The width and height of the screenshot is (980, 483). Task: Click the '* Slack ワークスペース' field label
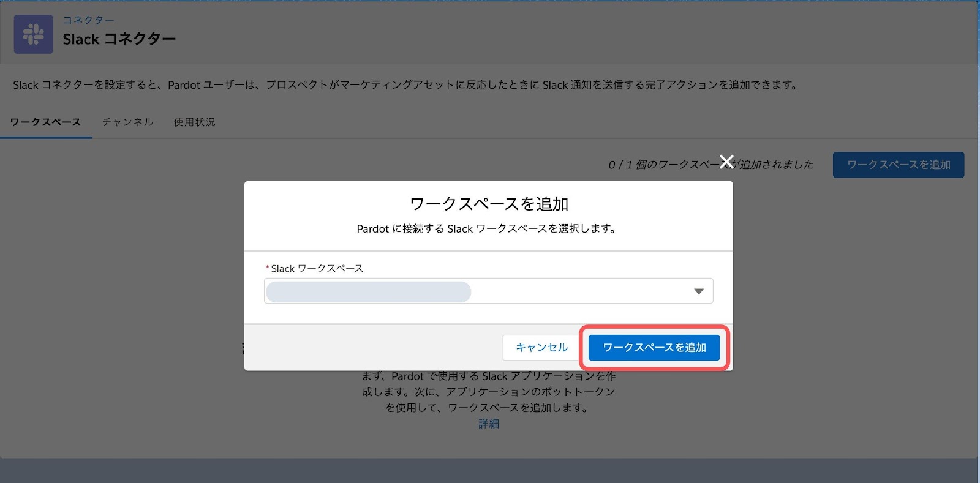click(314, 269)
